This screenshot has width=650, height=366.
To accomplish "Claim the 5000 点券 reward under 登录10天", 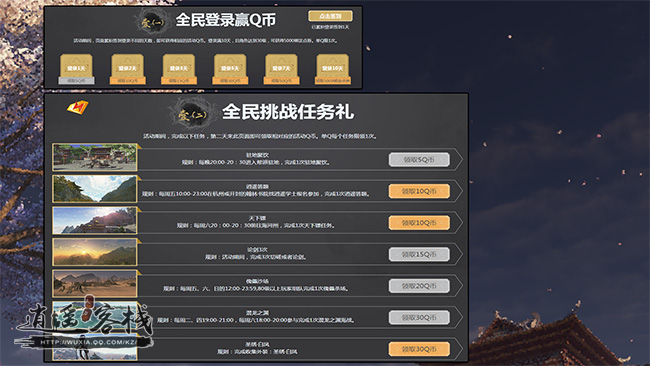I will click(x=333, y=81).
